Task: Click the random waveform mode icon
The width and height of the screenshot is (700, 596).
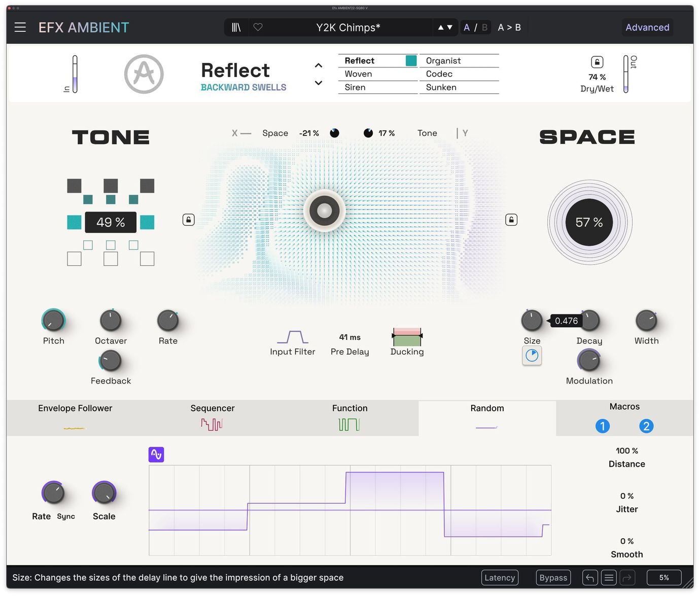Action: (156, 454)
